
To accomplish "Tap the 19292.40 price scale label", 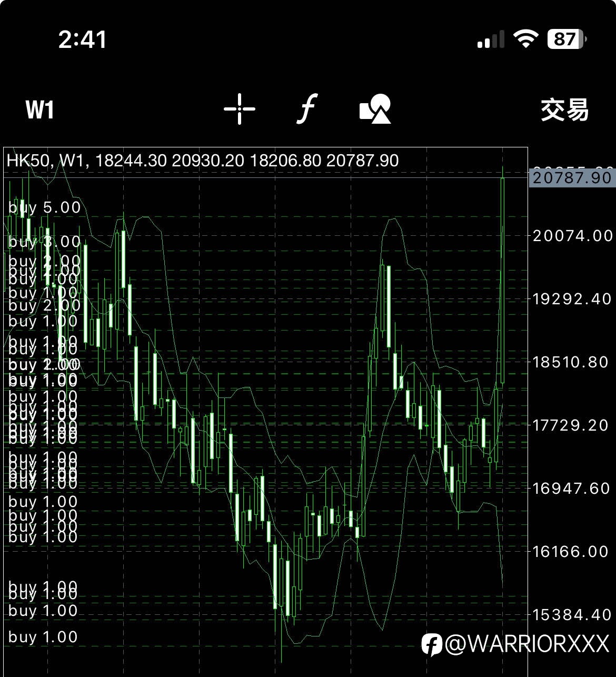I will 573,298.
